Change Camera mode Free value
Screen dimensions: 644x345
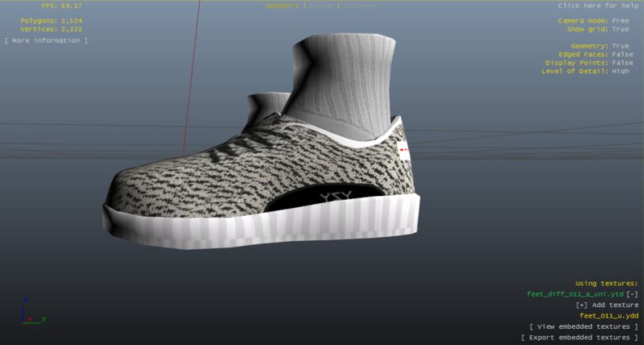point(620,21)
